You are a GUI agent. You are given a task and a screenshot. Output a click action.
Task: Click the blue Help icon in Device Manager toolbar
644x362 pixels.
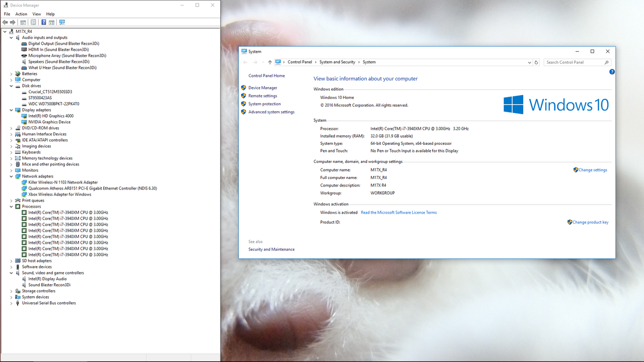[44, 22]
